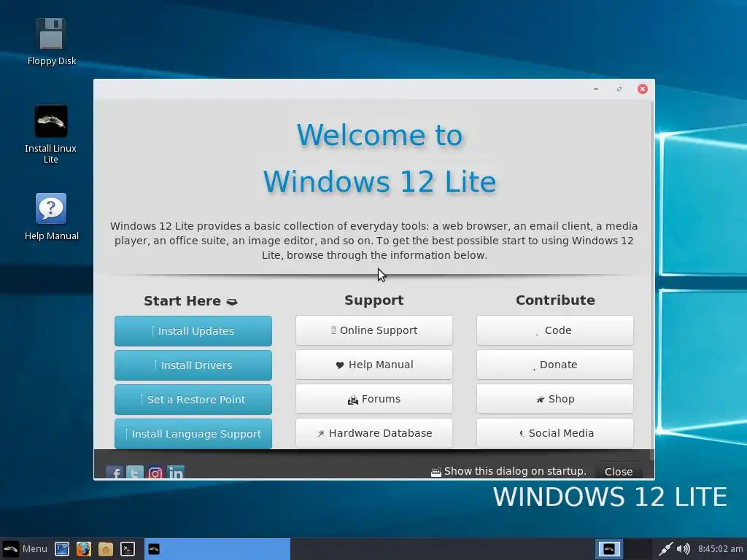Click Install Language Support

[x=193, y=434]
